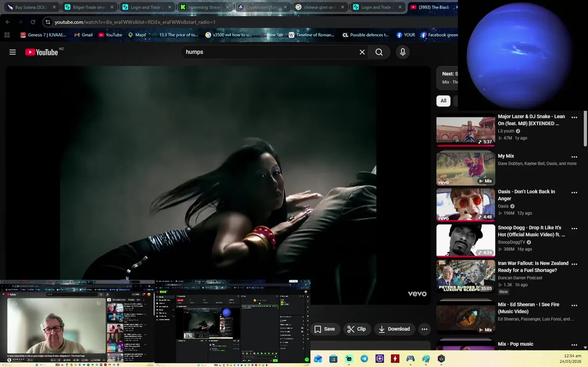Image resolution: width=588 pixels, height=367 pixels.
Task: Play Oasis Don't Look Back In Anger thumbnail
Action: tap(466, 204)
